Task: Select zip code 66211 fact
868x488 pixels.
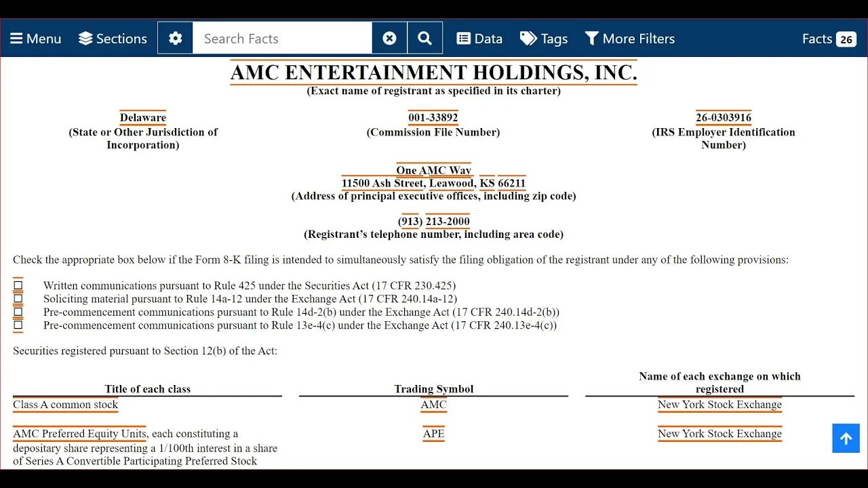Action: (x=511, y=183)
